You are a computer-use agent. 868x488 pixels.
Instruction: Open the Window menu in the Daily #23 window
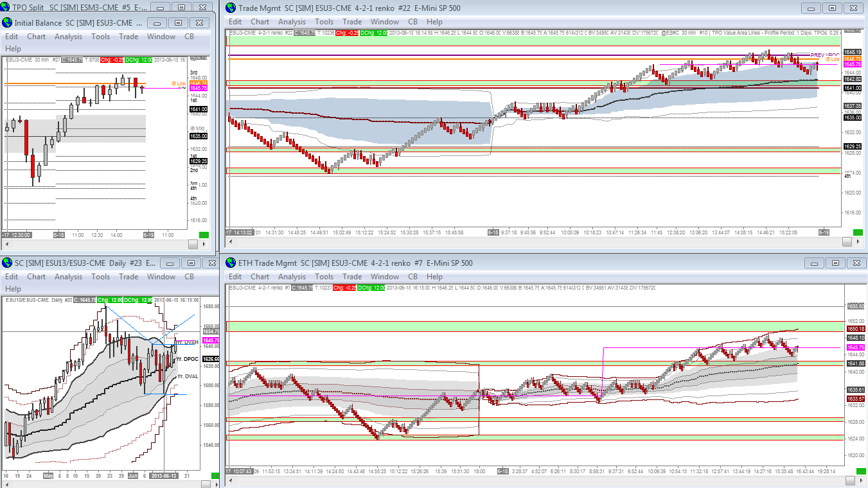pyautogui.click(x=161, y=277)
